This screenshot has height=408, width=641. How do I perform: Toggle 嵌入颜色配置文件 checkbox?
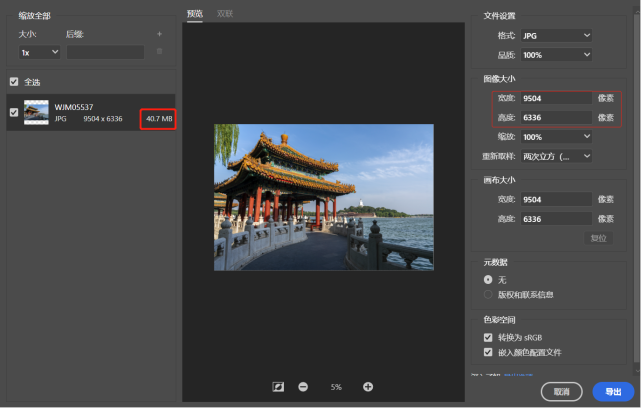488,352
